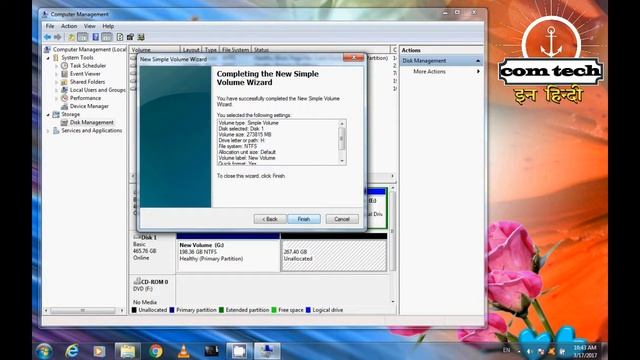Select the 267.40 GB Unallocated block
Screen dimensions: 640x360
click(x=334, y=252)
